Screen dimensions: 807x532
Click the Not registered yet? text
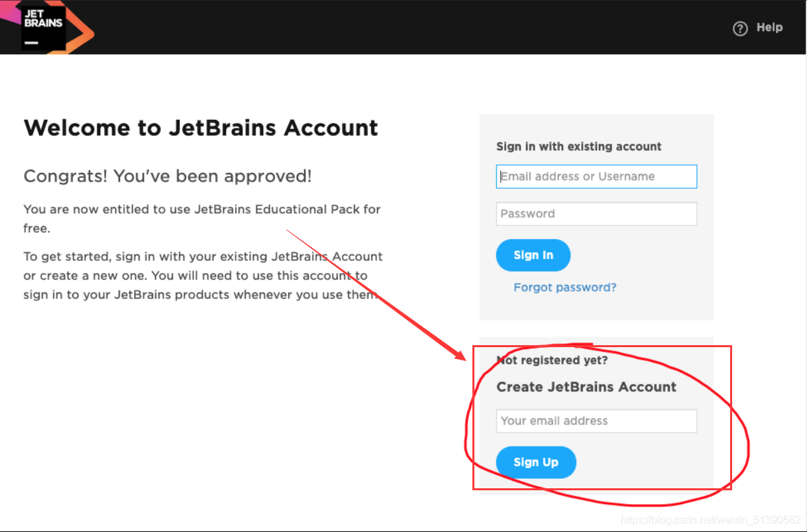[552, 360]
